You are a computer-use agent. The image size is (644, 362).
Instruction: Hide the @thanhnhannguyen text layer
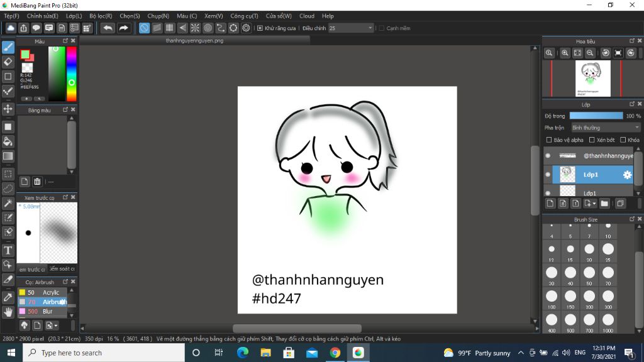coord(548,156)
